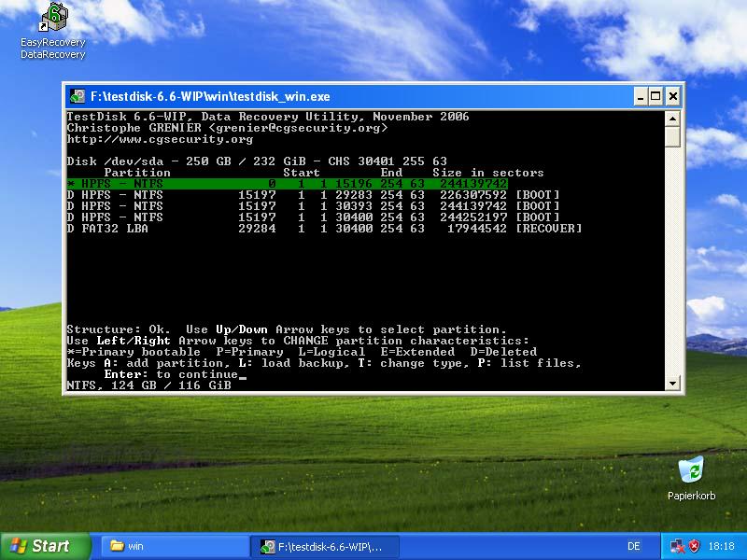Click the console window title bar text
Screen dimensions: 747x560
tap(210, 97)
